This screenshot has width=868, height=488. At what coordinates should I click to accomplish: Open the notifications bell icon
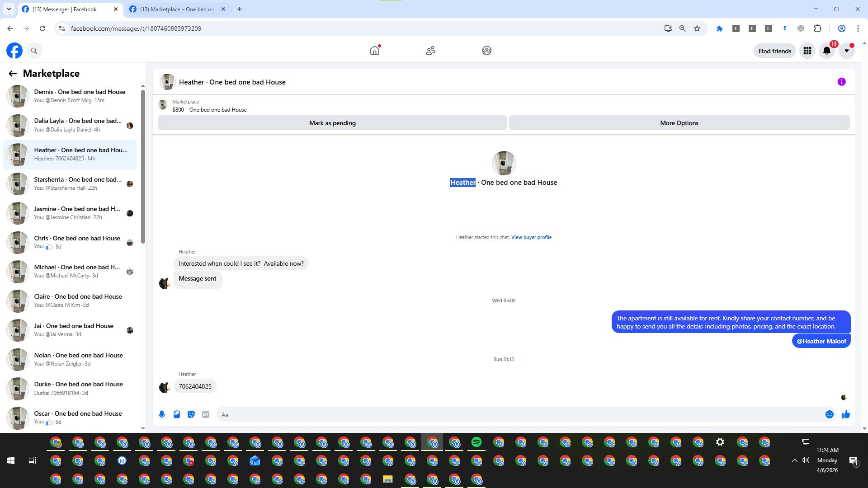point(827,51)
